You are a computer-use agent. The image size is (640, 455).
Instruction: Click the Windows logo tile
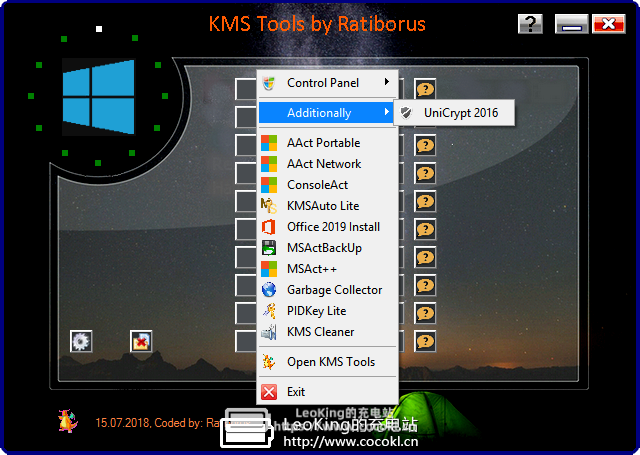coord(98,97)
